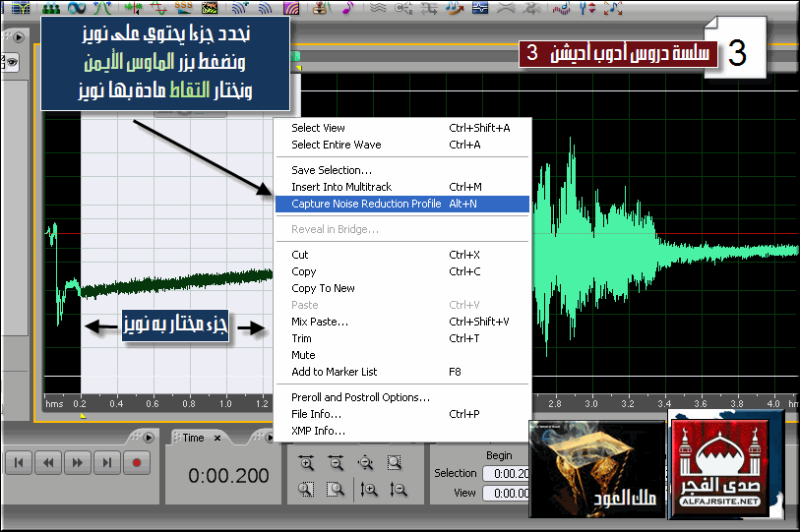Click the yellow selection start marker below ruler
Screen dimensions: 800x532
[x=84, y=416]
